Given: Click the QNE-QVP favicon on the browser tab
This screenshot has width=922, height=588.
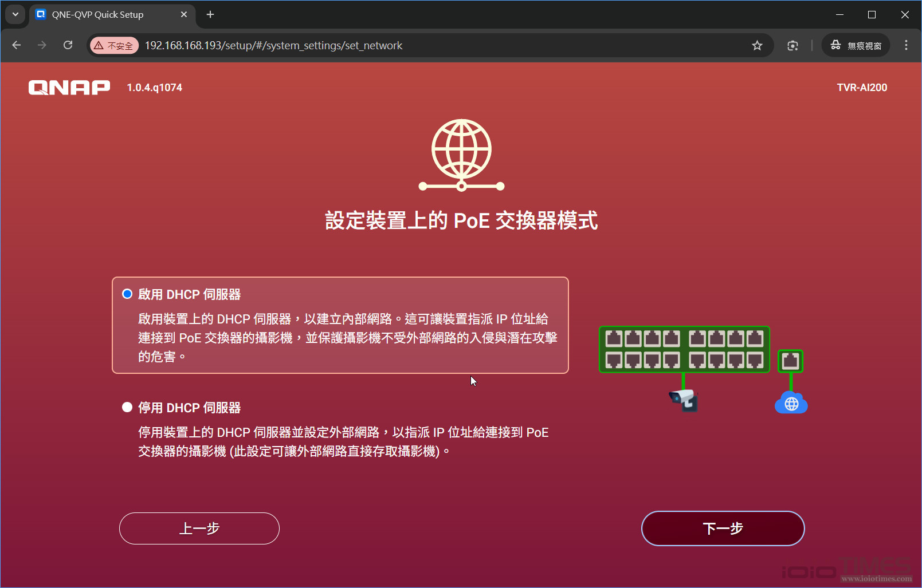Looking at the screenshot, I should (41, 14).
